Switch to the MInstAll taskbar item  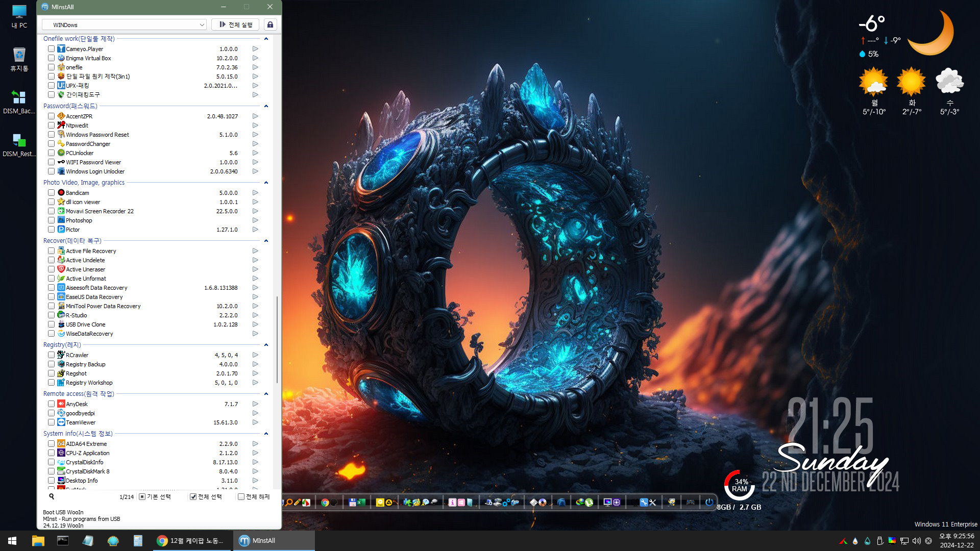274,541
